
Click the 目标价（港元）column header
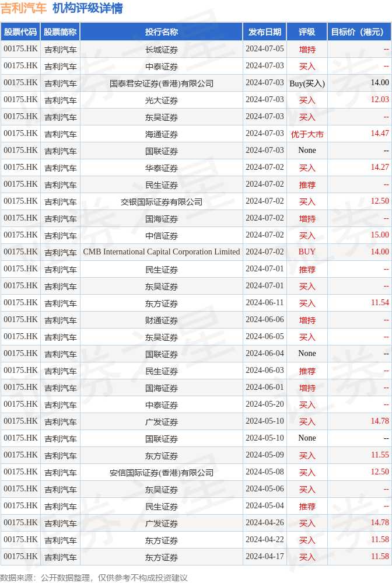point(359,32)
